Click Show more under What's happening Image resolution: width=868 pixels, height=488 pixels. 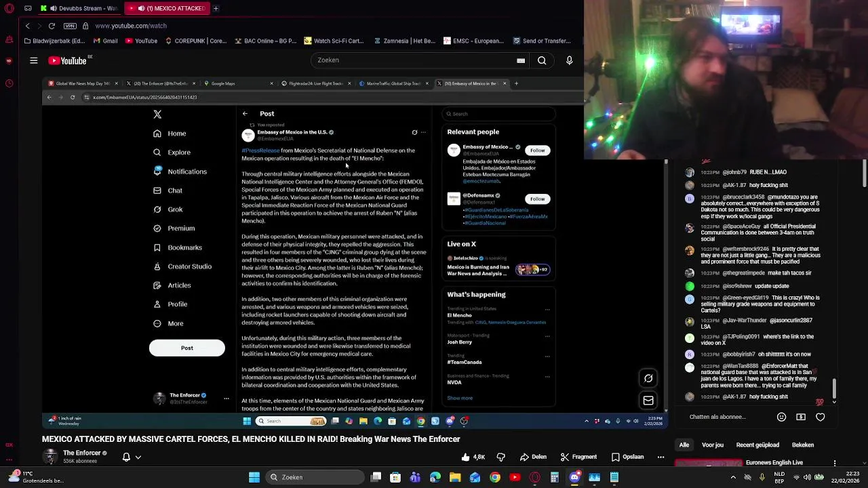pyautogui.click(x=460, y=398)
